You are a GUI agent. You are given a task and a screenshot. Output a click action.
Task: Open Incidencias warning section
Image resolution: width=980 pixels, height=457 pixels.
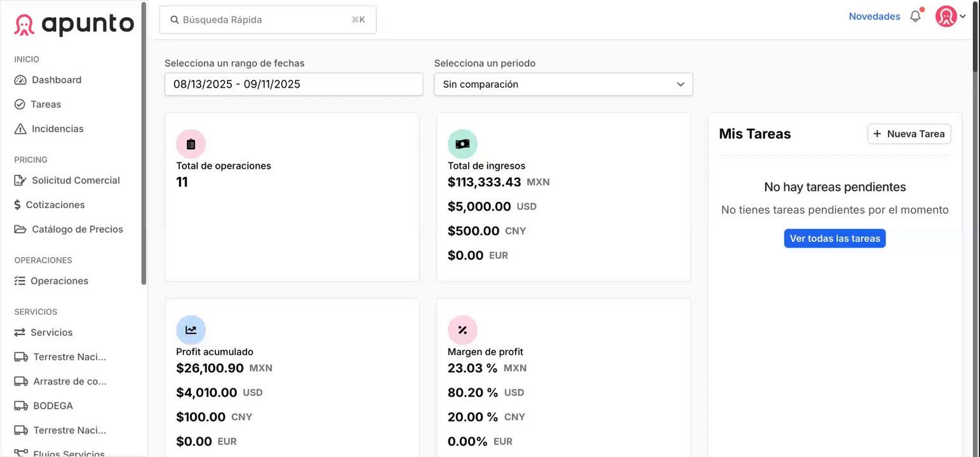(57, 129)
